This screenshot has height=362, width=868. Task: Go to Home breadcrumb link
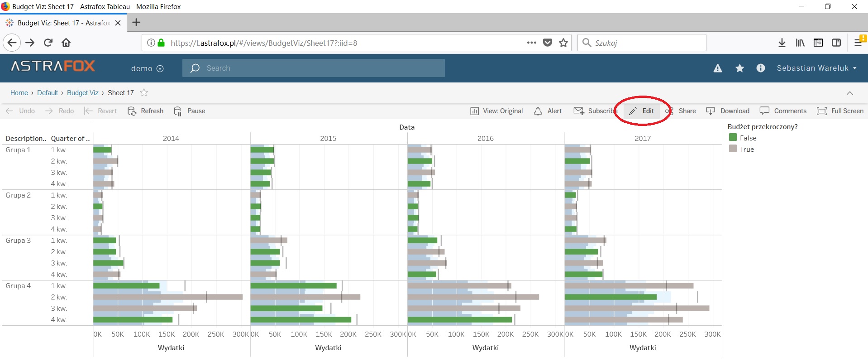(19, 93)
